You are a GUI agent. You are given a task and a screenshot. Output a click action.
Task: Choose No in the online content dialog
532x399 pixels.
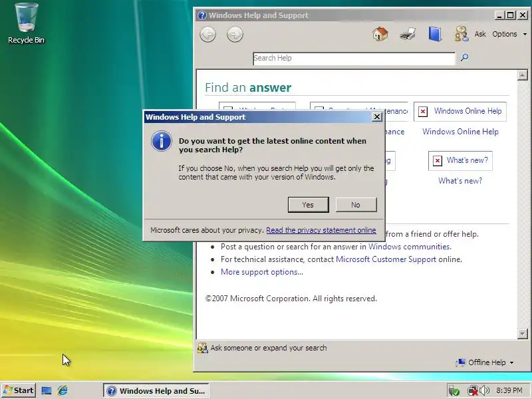click(x=356, y=205)
